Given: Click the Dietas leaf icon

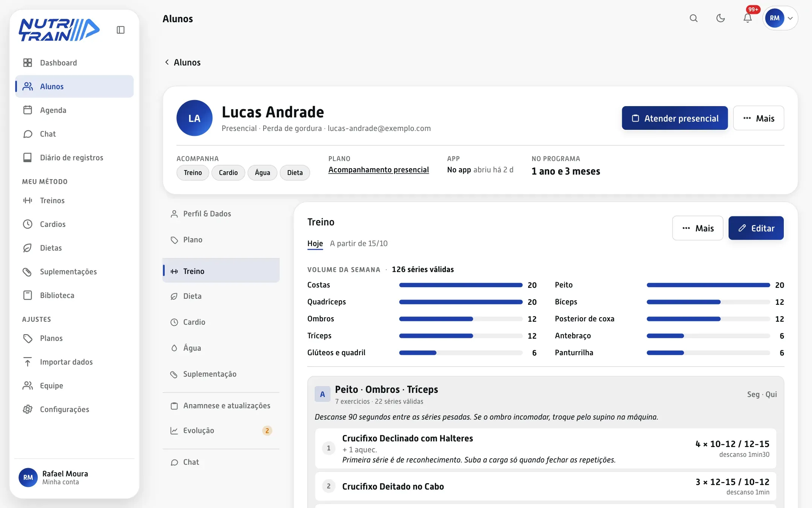Looking at the screenshot, I should tap(27, 248).
